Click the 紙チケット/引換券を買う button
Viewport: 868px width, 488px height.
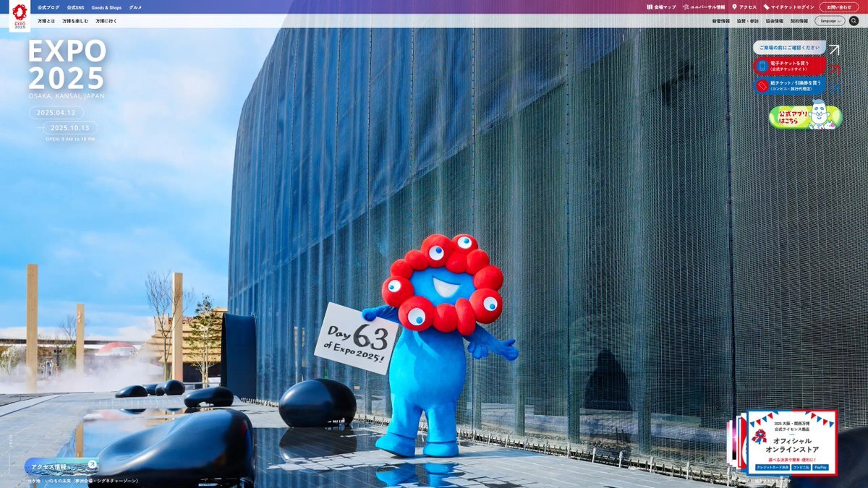[x=789, y=85]
